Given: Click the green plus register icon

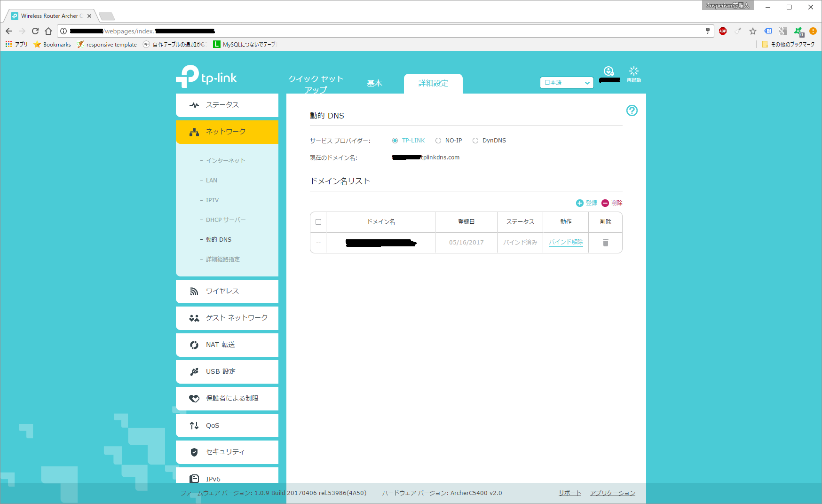Looking at the screenshot, I should pos(580,203).
